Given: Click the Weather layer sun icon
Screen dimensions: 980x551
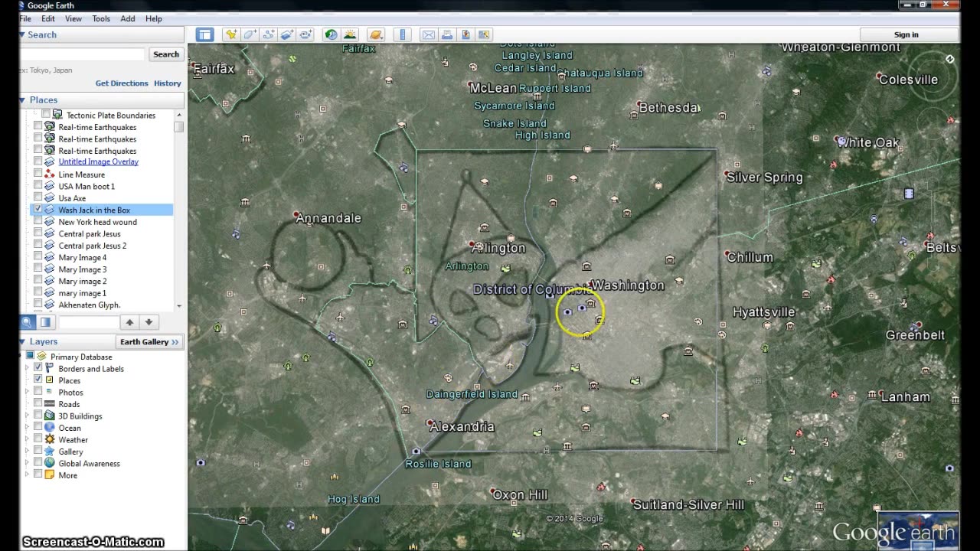Looking at the screenshot, I should pos(50,439).
